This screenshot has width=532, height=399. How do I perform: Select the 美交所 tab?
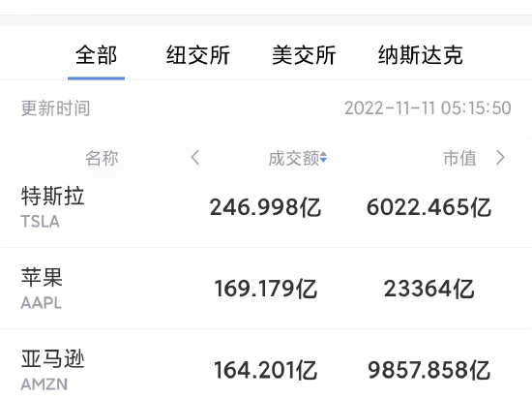pos(304,55)
